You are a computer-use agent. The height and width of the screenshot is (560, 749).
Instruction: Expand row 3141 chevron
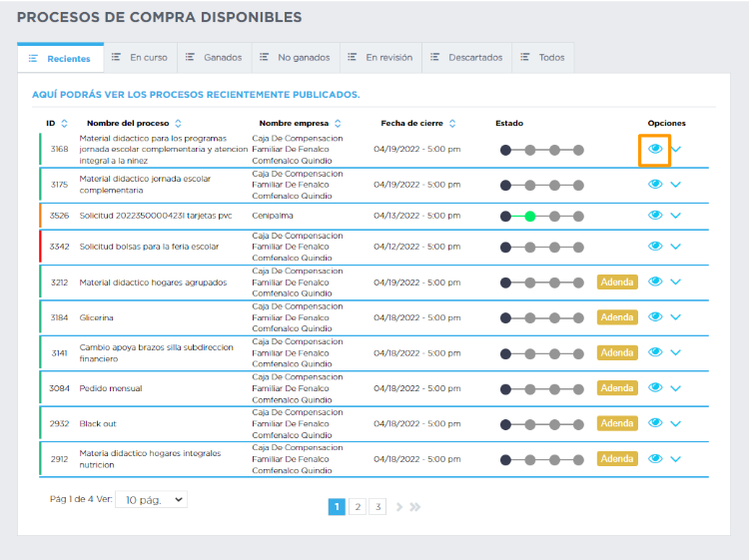[x=675, y=352]
